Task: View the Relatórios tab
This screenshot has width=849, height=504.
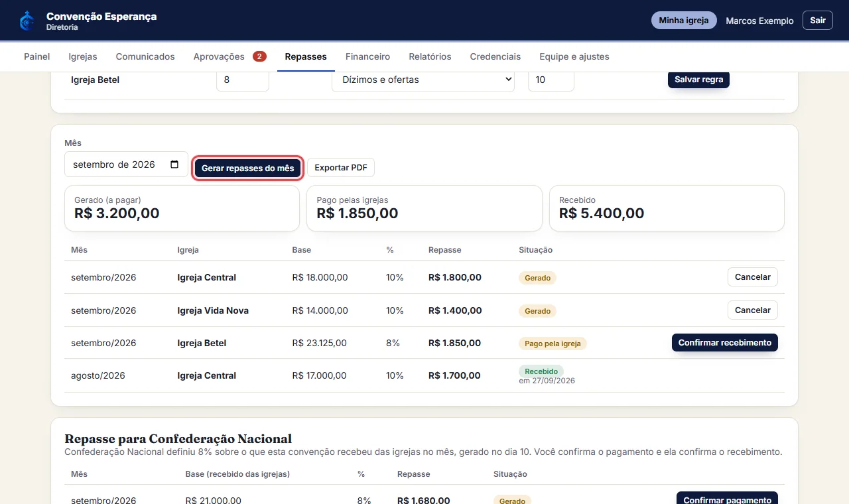Action: point(430,57)
